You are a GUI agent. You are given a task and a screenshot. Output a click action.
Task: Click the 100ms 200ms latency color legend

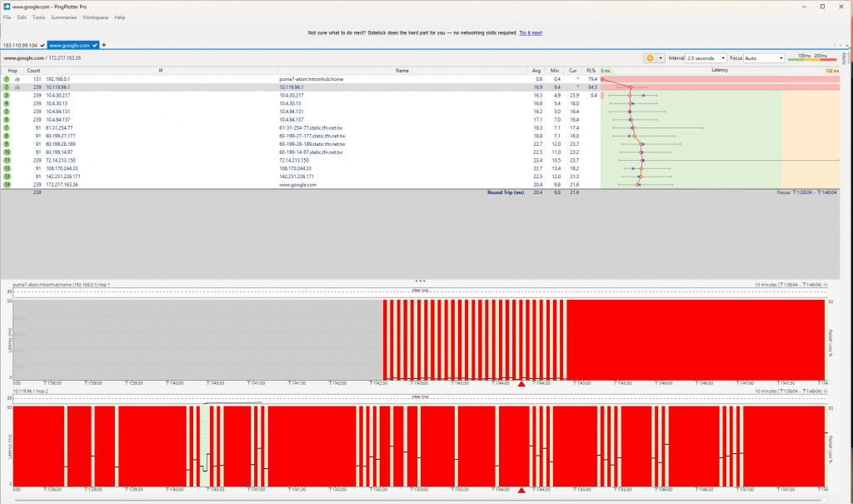coord(813,57)
